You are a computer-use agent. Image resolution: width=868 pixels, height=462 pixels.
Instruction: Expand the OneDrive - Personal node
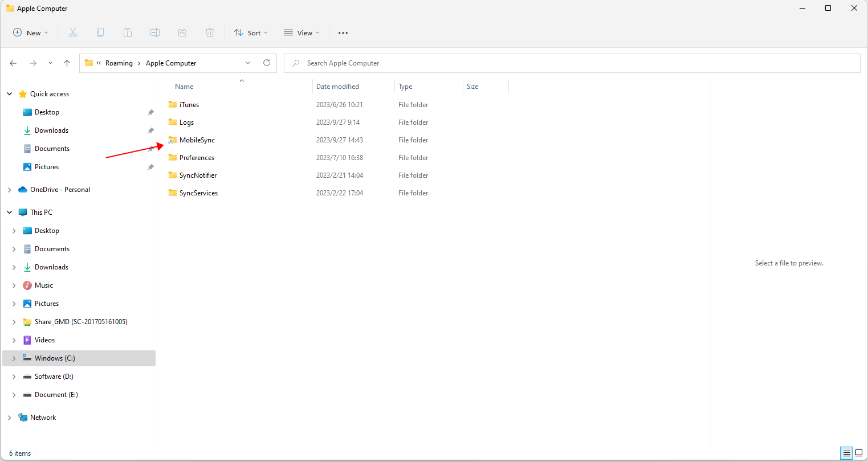[10, 190]
